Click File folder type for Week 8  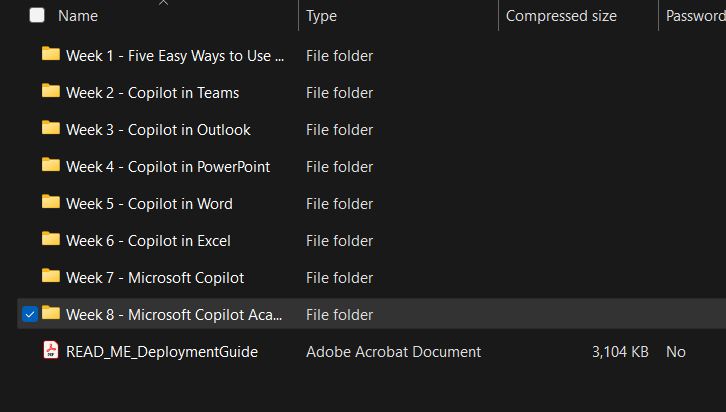pos(339,315)
